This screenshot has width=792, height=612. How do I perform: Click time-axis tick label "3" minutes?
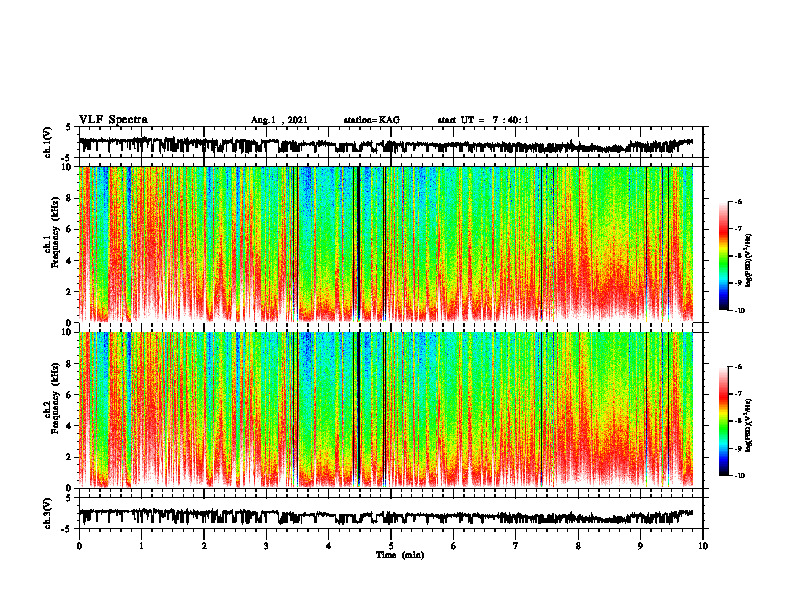[x=266, y=546]
